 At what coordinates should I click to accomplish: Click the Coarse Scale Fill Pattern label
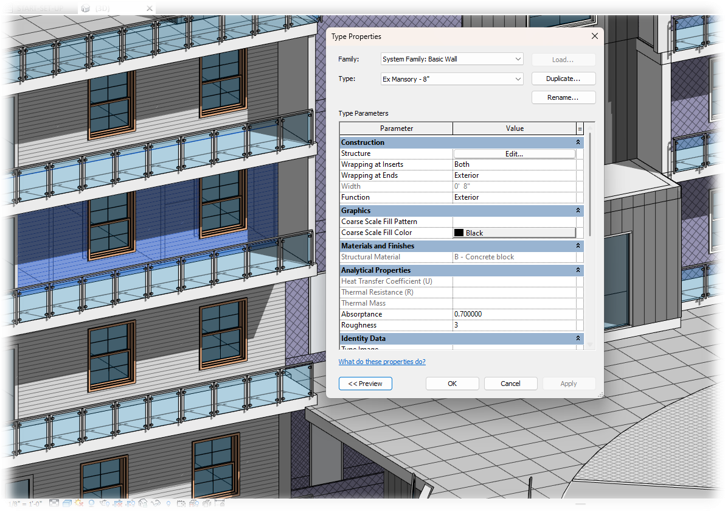[x=379, y=222]
